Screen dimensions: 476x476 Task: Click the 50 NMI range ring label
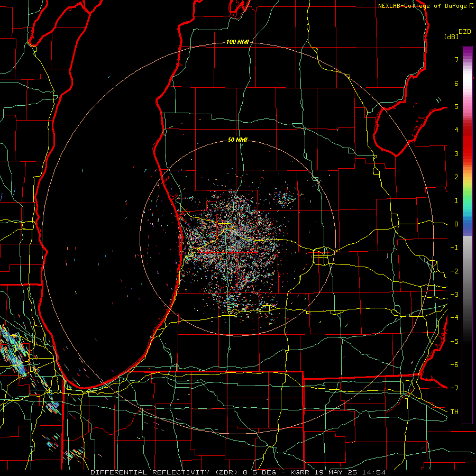pos(237,140)
